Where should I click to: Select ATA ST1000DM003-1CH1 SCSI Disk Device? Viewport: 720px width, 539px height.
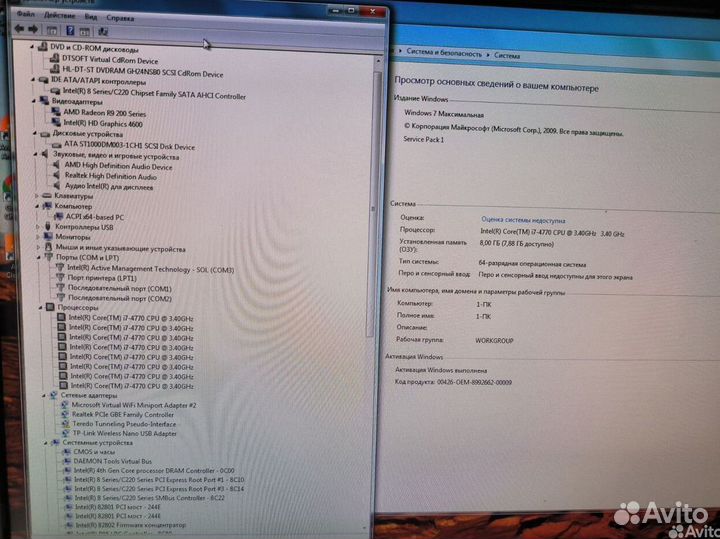click(x=129, y=146)
